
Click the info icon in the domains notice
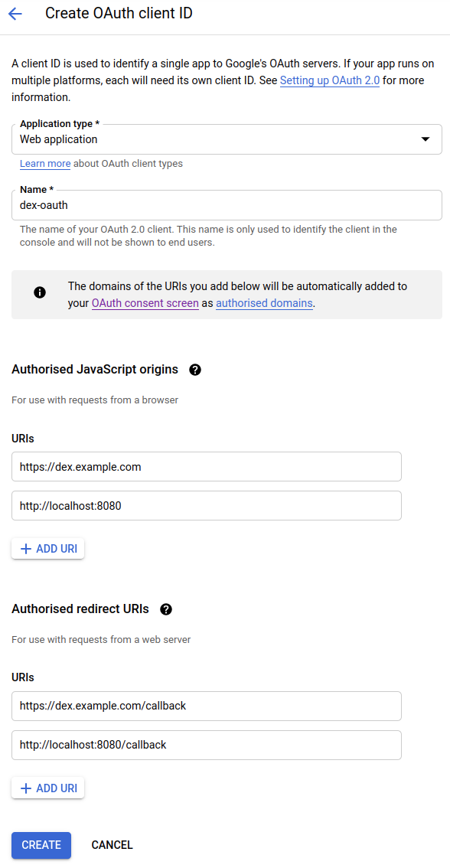click(x=39, y=292)
